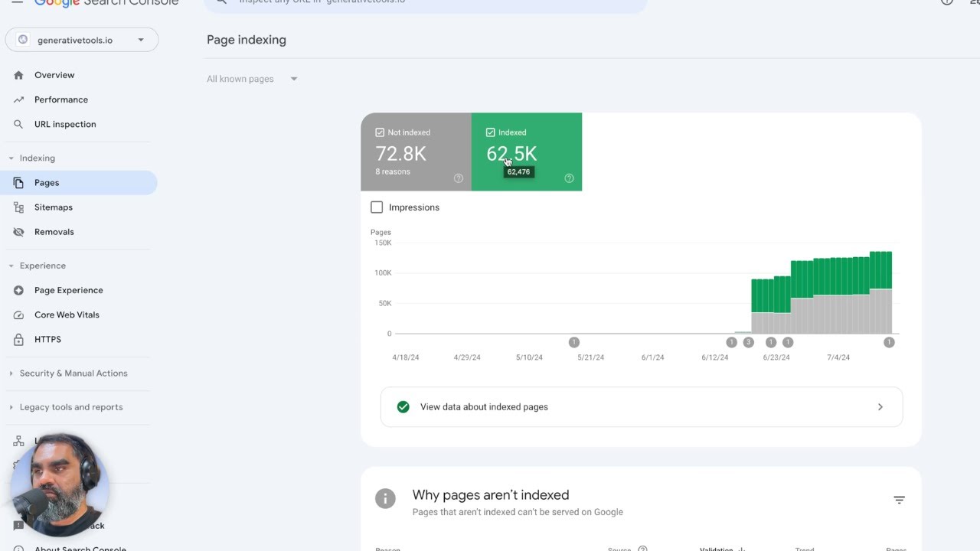Open the Removals page link
980x551 pixels.
click(54, 232)
